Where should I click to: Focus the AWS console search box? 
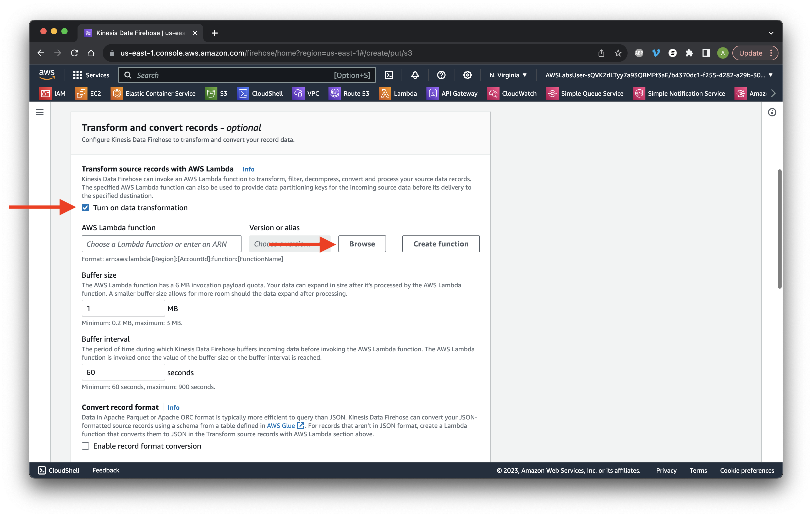pyautogui.click(x=247, y=75)
